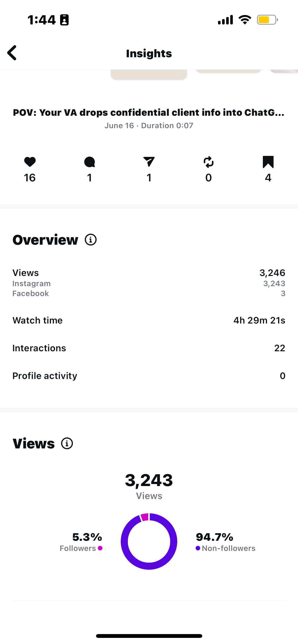Tap the reel title starting with POV
Image resolution: width=298 pixels, height=644 pixels.
(149, 112)
